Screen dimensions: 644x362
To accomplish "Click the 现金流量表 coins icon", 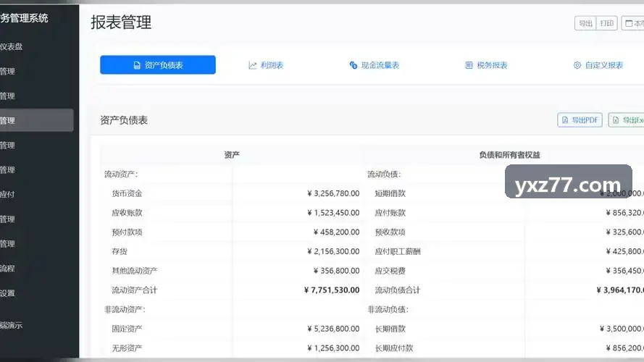I will click(354, 65).
